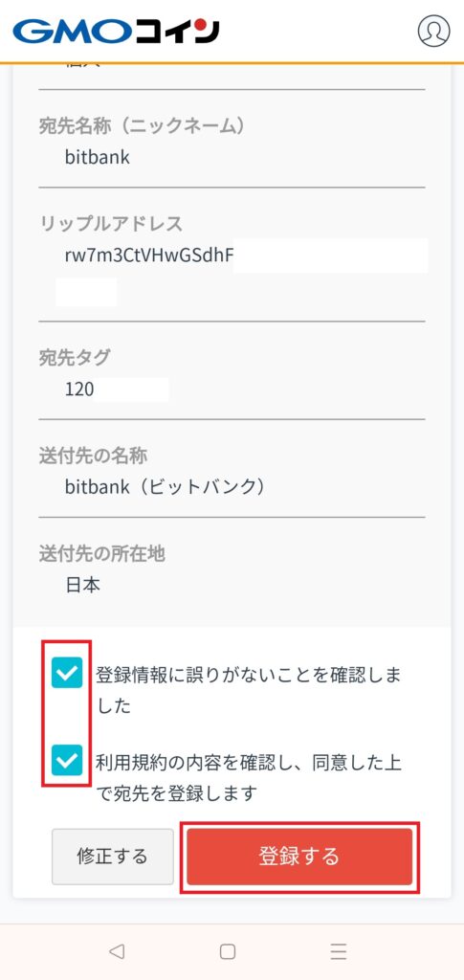
Task: Tap the 登録情報に誤りがないこと confirmation label
Action: (249, 691)
